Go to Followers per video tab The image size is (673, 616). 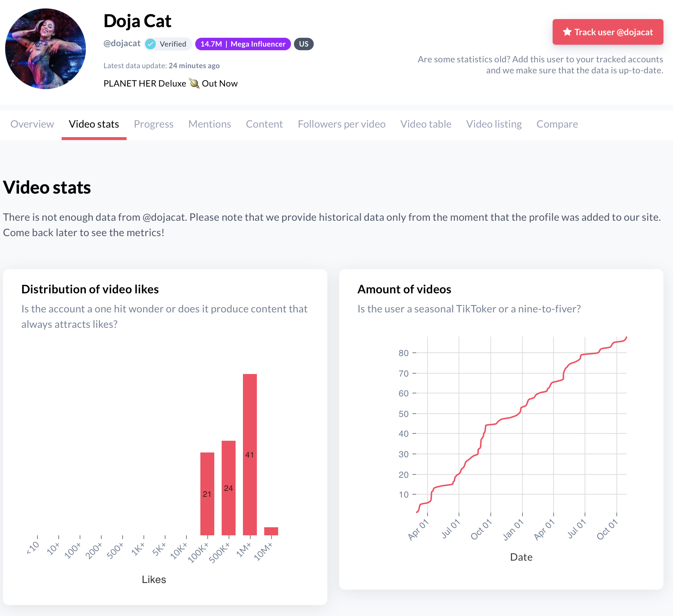coord(341,124)
